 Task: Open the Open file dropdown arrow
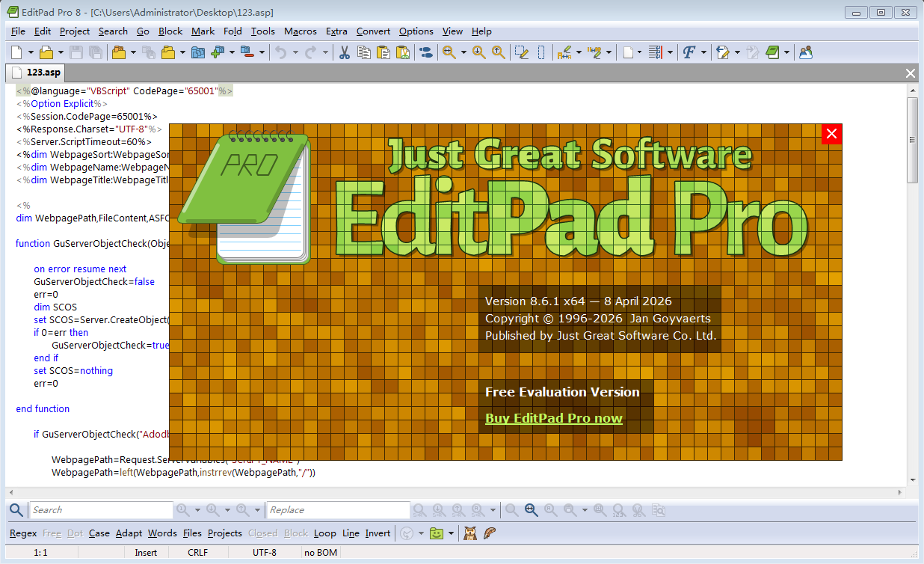click(x=60, y=52)
